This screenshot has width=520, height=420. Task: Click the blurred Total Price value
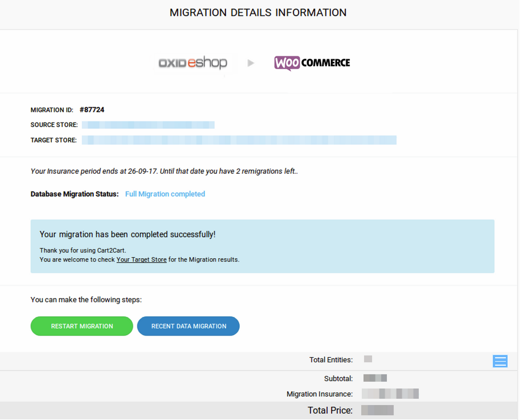[x=378, y=410]
